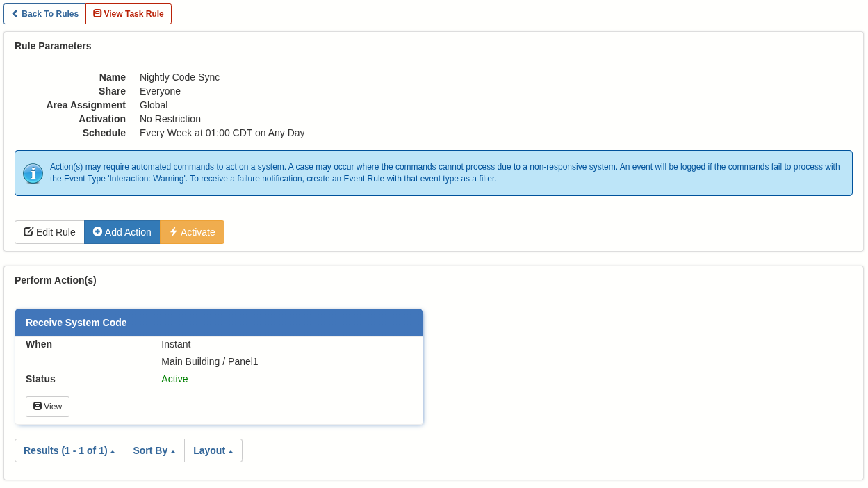Open the Sort By dropdown
This screenshot has height=488, width=868.
pos(154,450)
